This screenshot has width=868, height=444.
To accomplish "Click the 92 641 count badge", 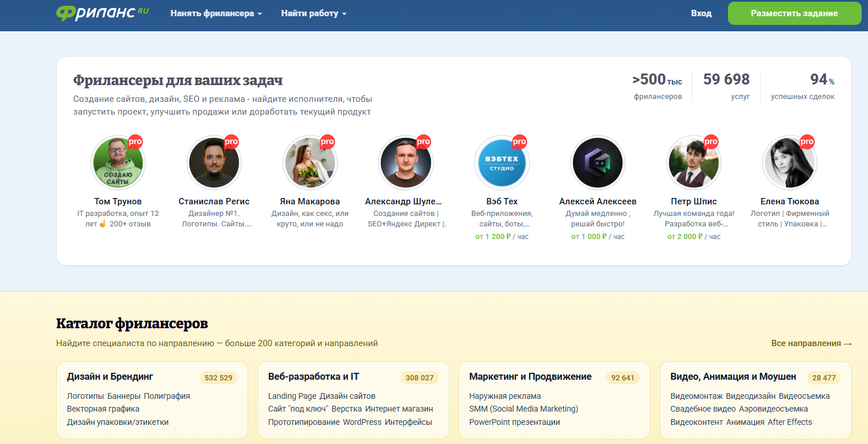I will [623, 378].
